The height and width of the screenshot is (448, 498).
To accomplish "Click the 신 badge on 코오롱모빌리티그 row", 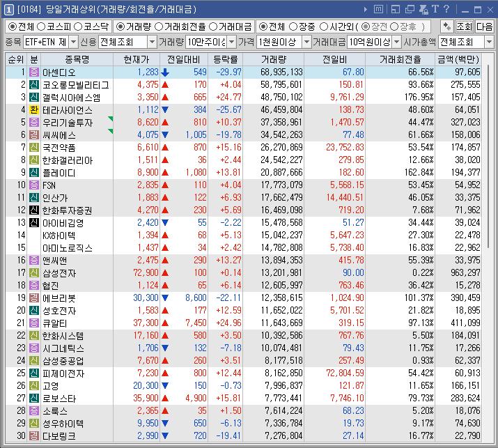I will pos(34,84).
